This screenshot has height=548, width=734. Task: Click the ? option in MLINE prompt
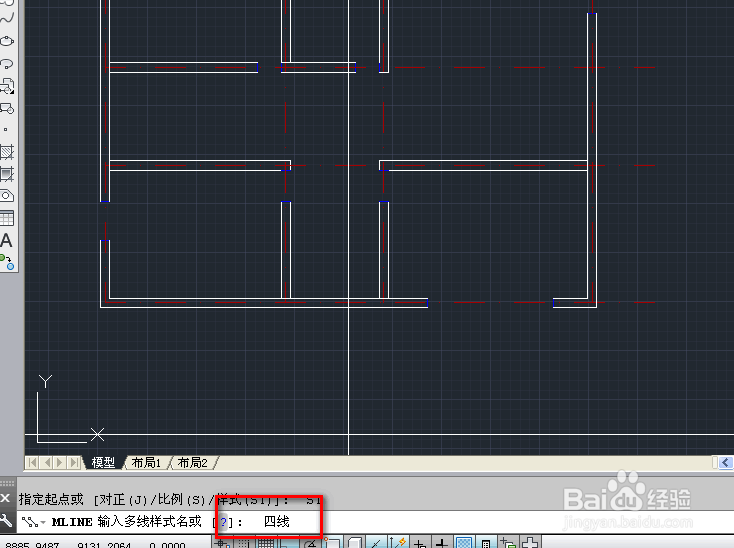click(x=223, y=522)
